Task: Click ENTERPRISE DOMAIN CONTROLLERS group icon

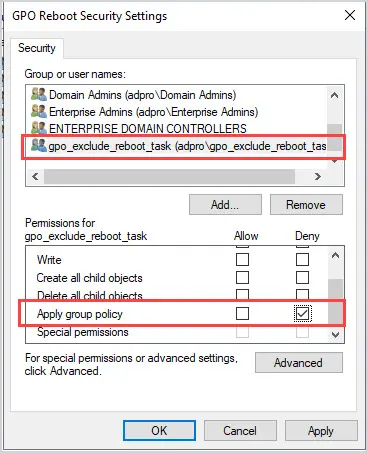Action: [x=39, y=128]
